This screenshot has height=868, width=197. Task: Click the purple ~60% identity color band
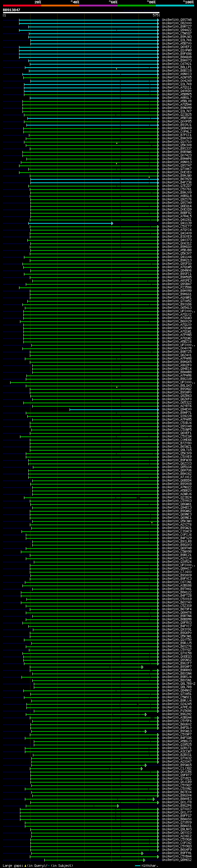(98, 6)
